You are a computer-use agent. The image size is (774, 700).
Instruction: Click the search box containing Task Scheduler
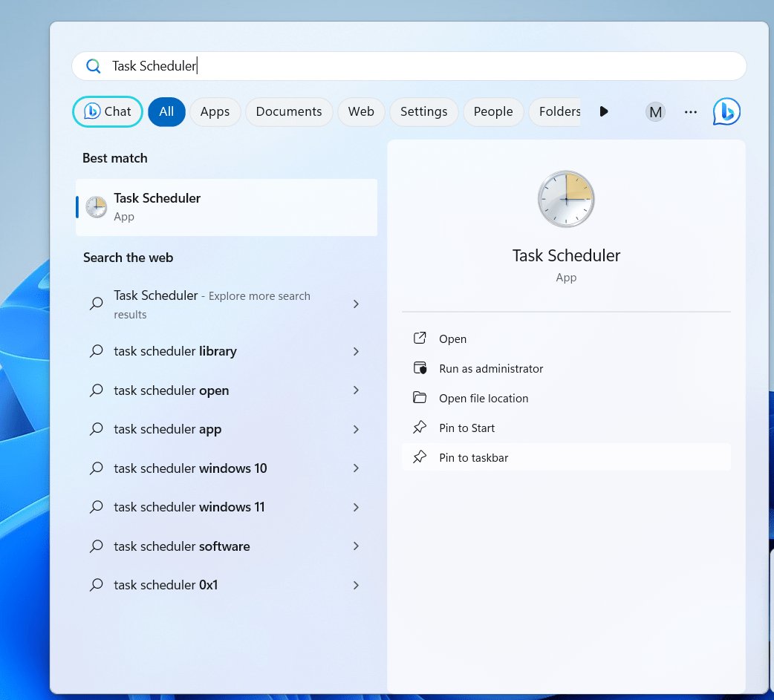tap(409, 66)
